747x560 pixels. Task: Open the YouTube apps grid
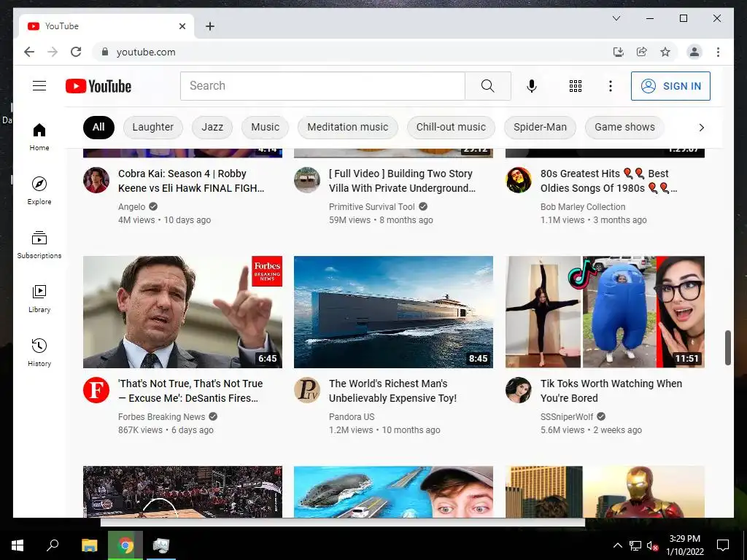pyautogui.click(x=576, y=86)
